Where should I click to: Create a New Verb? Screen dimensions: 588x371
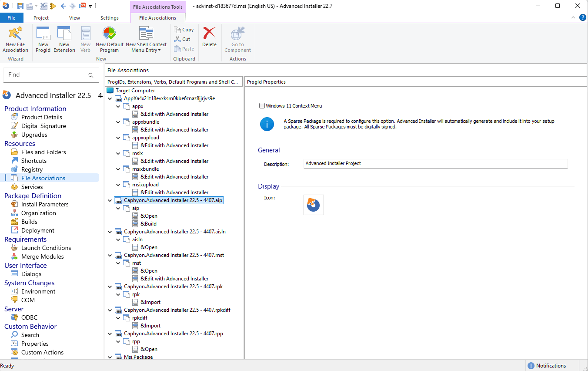click(x=85, y=39)
